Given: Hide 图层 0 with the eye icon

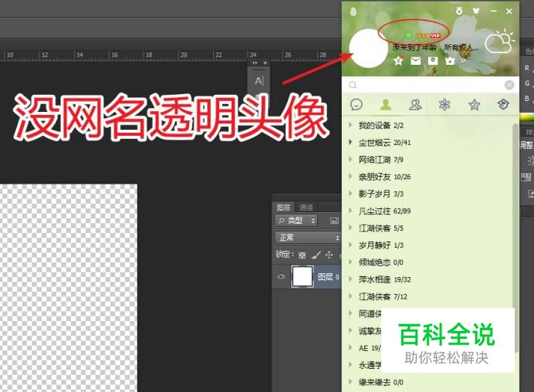Looking at the screenshot, I should pyautogui.click(x=281, y=276).
